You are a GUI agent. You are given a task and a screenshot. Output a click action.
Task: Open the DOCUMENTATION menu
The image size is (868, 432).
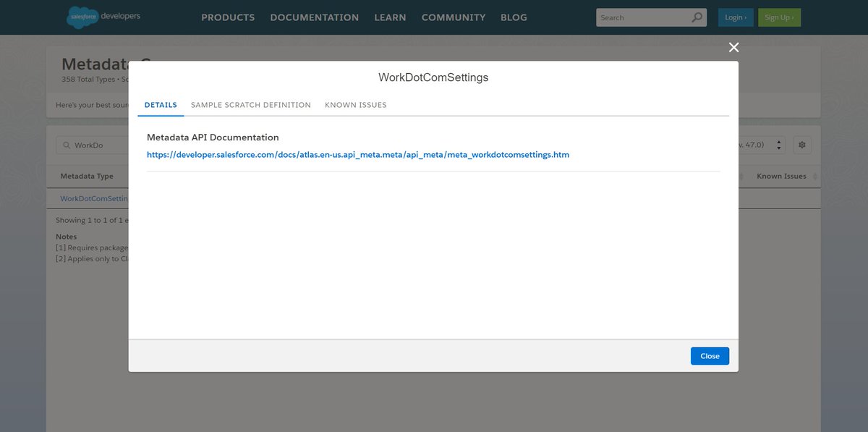click(x=315, y=17)
